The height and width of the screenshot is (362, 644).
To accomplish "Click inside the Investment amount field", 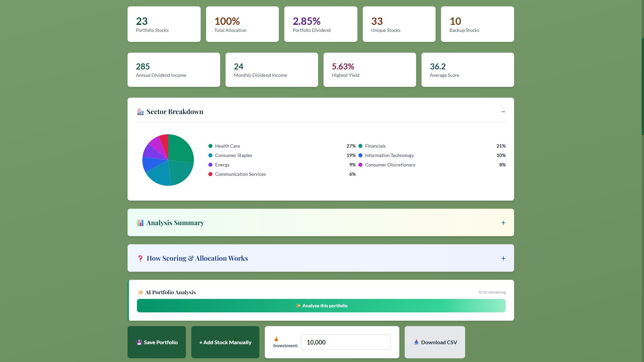I will [x=346, y=342].
